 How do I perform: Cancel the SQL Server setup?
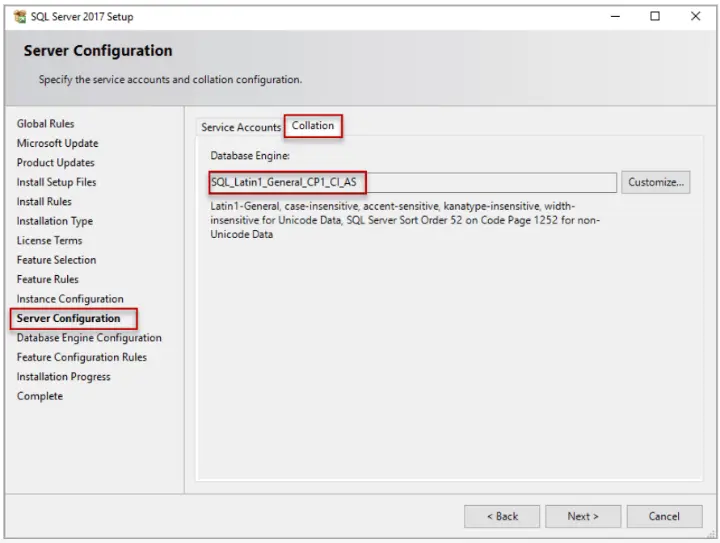(664, 516)
